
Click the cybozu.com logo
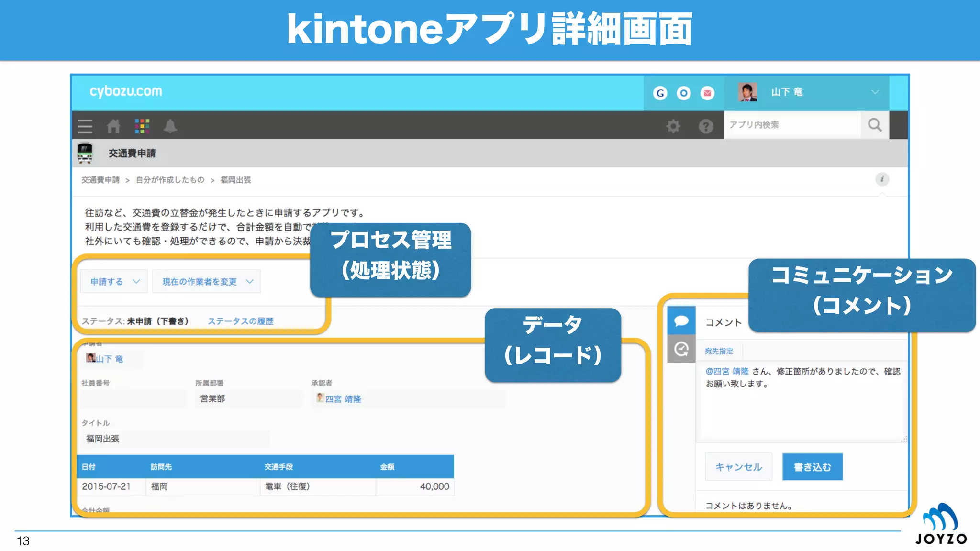point(126,91)
